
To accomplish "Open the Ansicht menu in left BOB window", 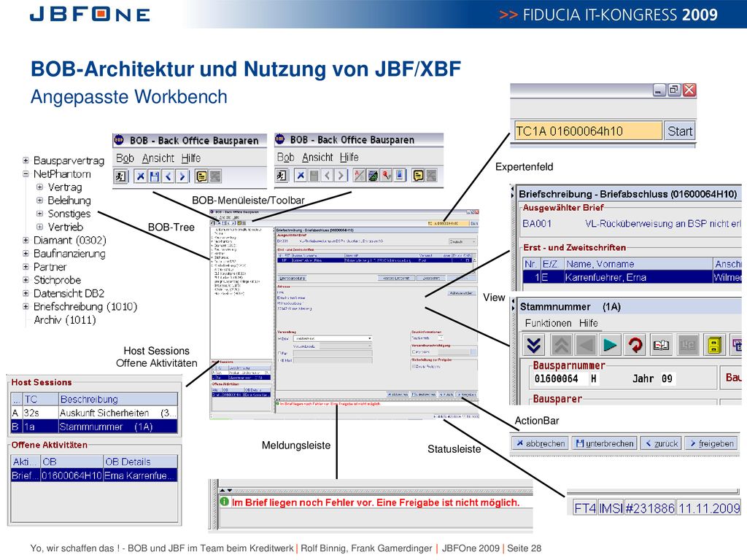I will click(x=158, y=158).
